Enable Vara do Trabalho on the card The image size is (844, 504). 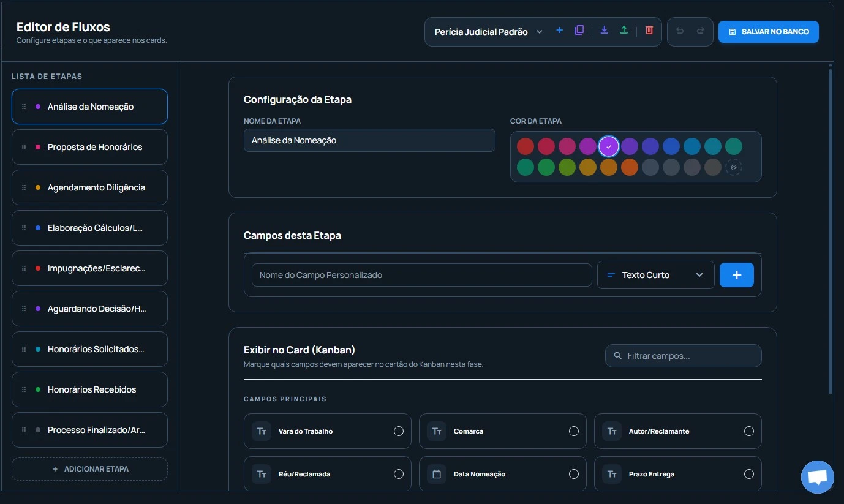(399, 431)
